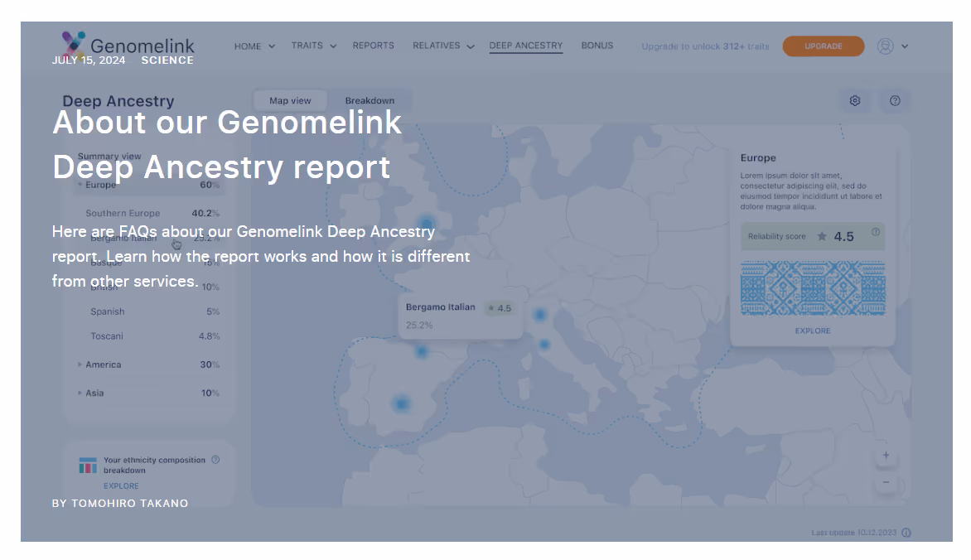Click the orange UPGRADE button

point(823,46)
